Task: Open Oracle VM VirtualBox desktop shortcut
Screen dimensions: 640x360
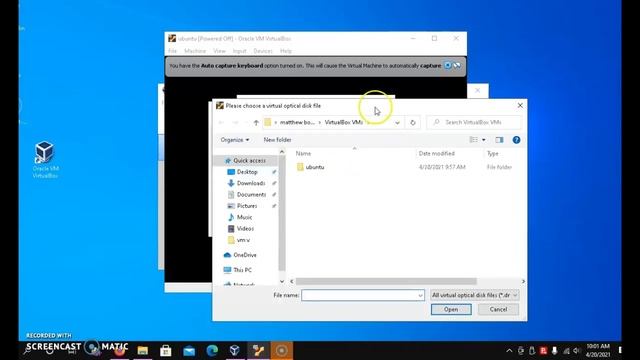Action: pyautogui.click(x=45, y=159)
